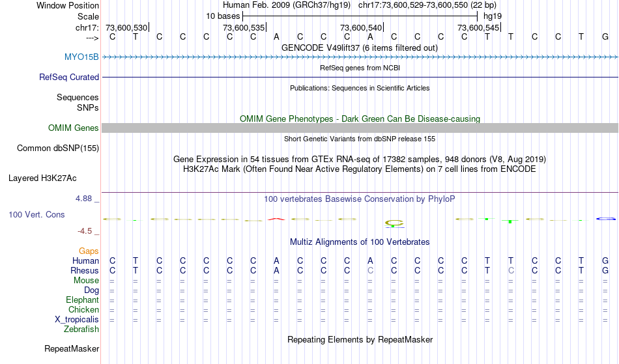Click the gray OMIM Genes bar
619x364 pixels.
pyautogui.click(x=360, y=128)
